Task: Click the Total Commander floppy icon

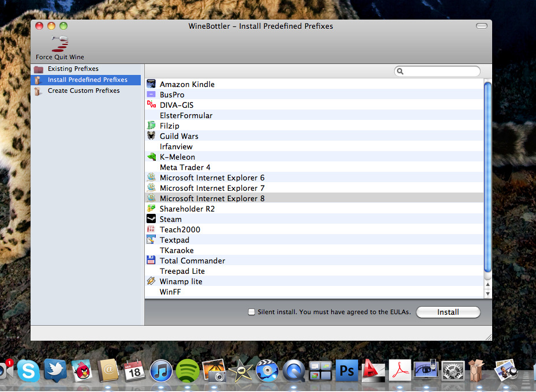Action: coord(151,261)
